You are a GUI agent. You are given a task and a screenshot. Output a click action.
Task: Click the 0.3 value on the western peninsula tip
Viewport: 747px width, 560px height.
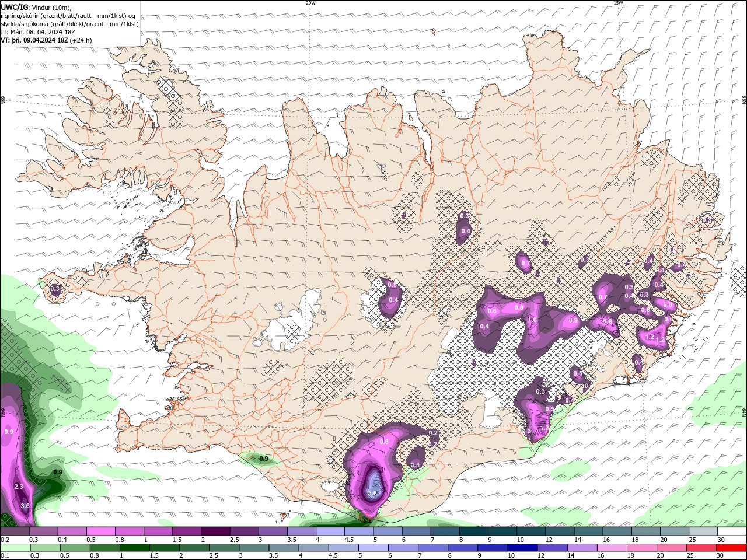55,289
